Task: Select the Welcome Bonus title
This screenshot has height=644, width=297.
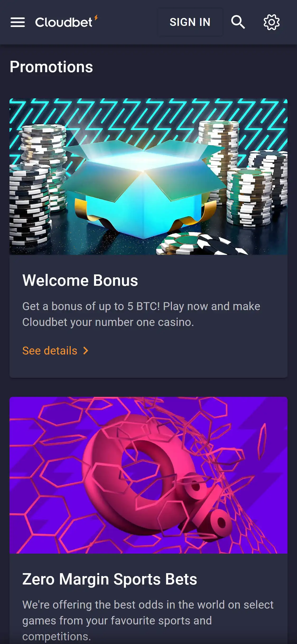Action: click(x=80, y=280)
